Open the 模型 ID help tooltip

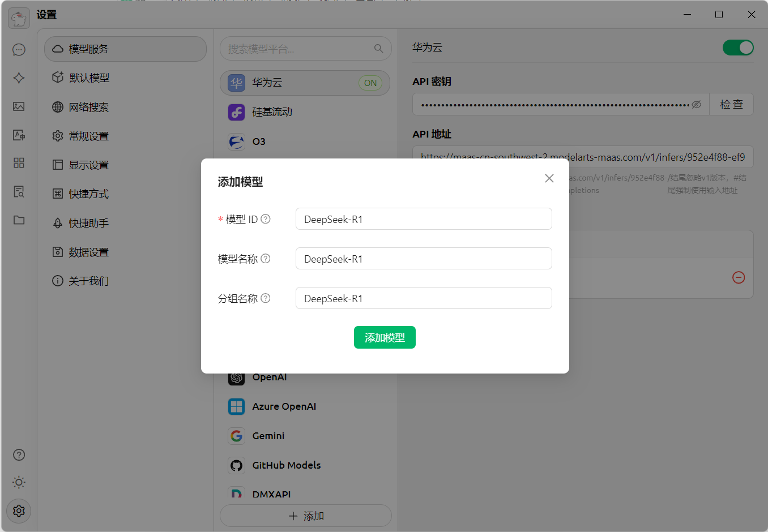266,219
